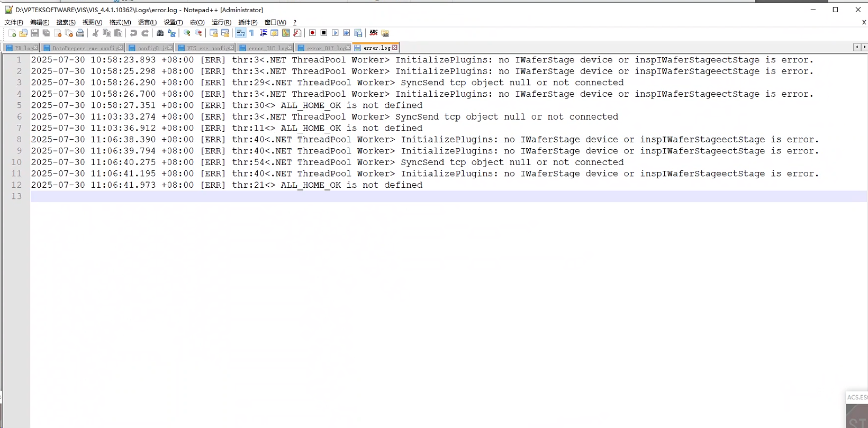Create a new file from the toolbar
Viewport: 868px width, 428px height.
coord(12,33)
